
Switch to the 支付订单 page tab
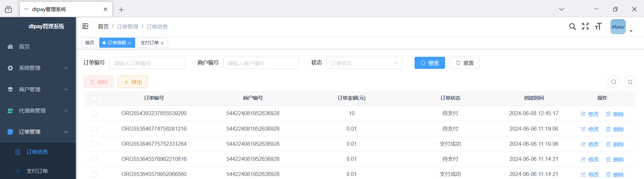point(152,43)
